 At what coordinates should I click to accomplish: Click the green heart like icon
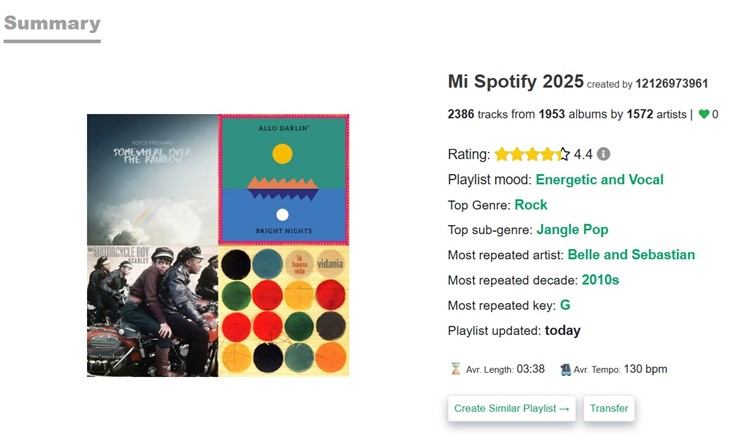tap(703, 115)
